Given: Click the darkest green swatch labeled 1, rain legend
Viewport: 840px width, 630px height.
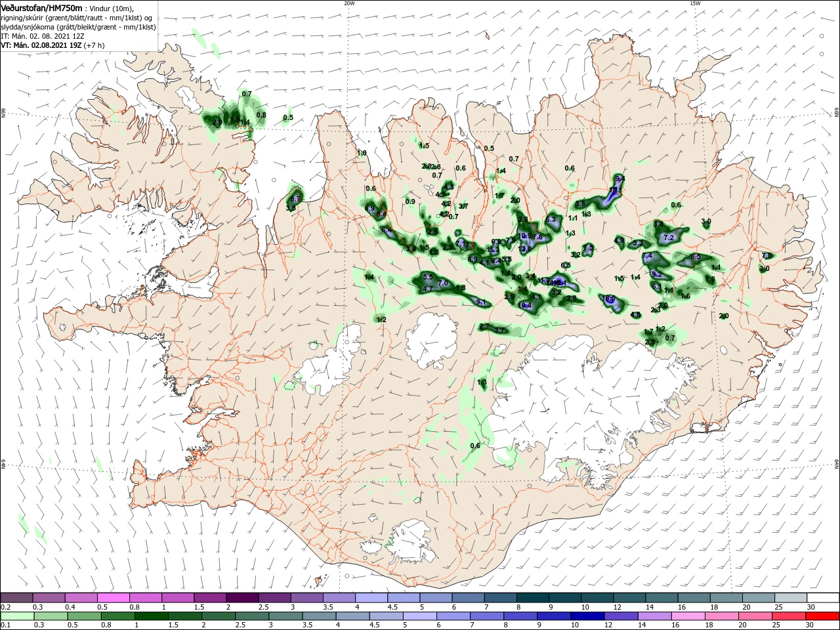Looking at the screenshot, I should click(150, 616).
